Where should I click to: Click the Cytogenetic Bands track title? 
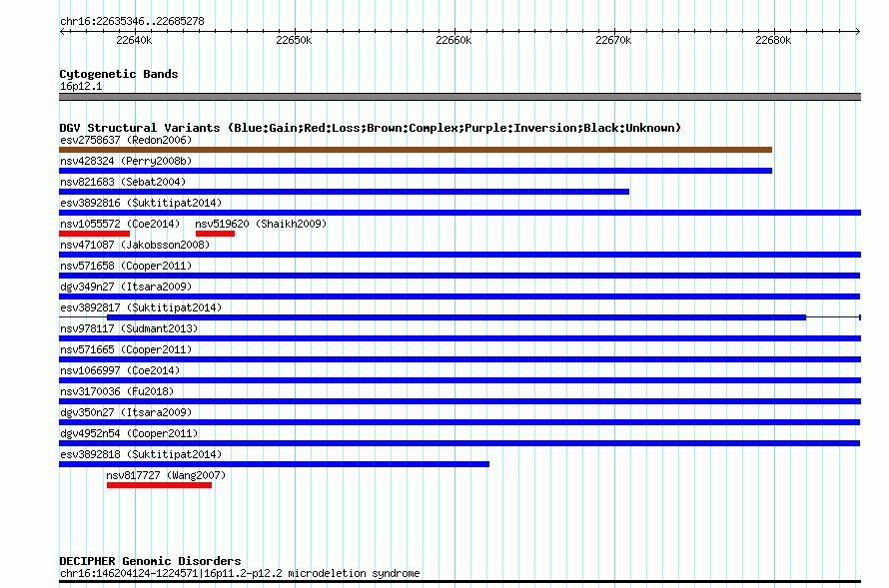(x=119, y=74)
